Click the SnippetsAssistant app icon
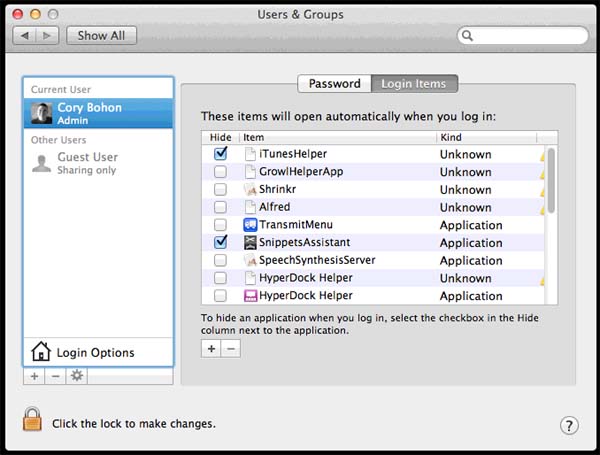600x455 pixels. tap(250, 242)
